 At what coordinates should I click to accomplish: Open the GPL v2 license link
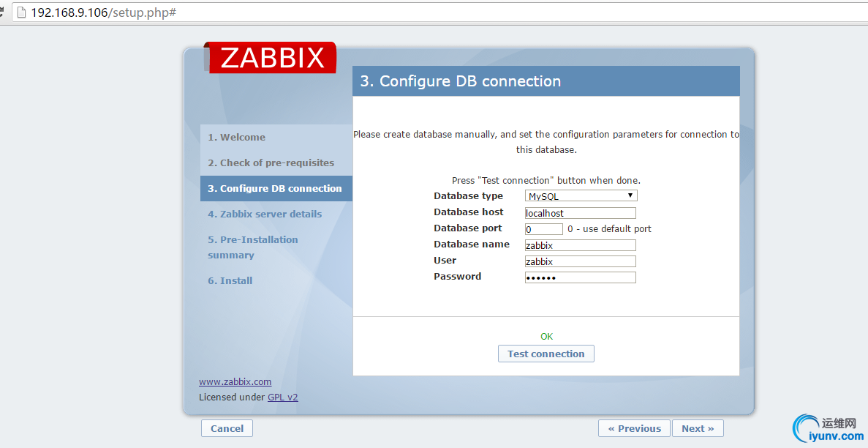point(283,397)
